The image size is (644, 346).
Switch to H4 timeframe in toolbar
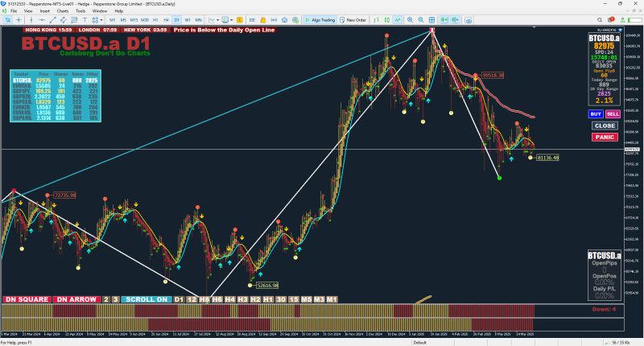pos(166,19)
